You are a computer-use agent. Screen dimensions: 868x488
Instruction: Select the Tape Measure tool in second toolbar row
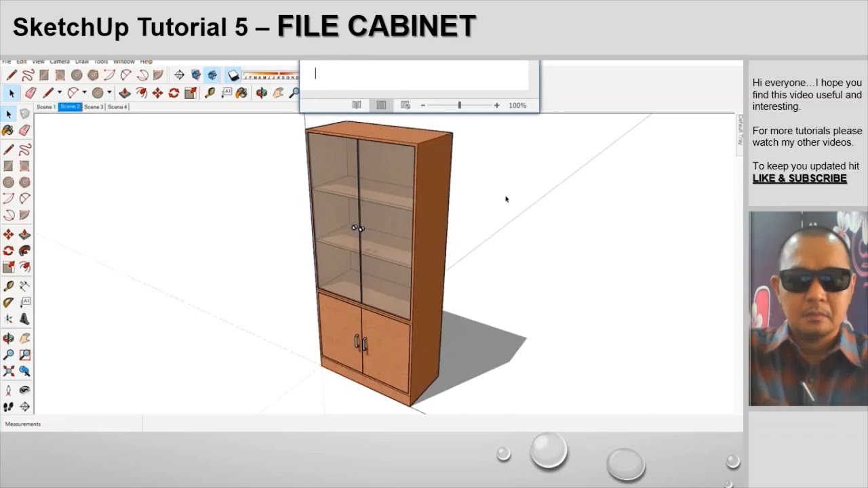point(210,93)
